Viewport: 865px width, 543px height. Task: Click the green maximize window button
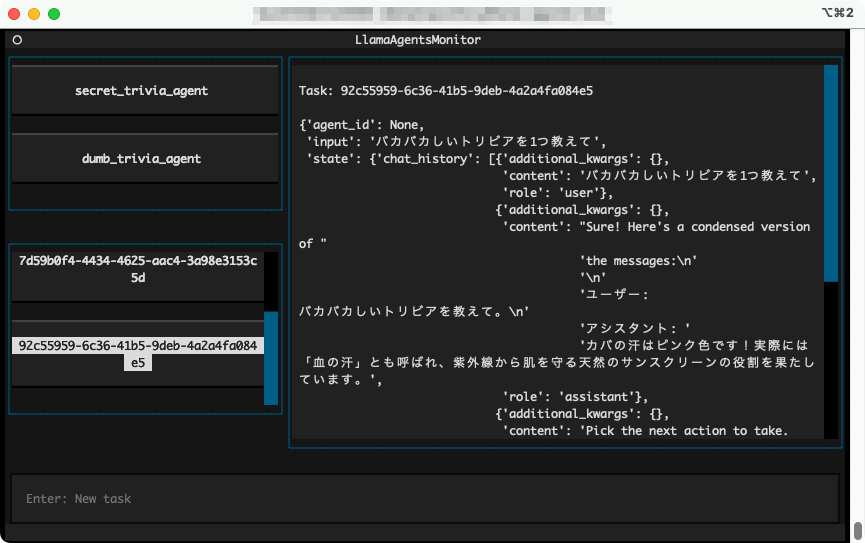(x=54, y=14)
